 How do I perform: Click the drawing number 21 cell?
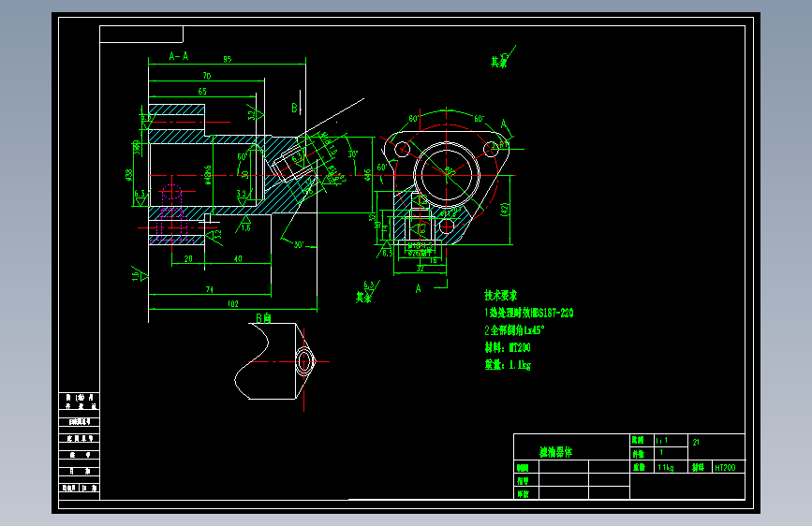click(x=716, y=446)
